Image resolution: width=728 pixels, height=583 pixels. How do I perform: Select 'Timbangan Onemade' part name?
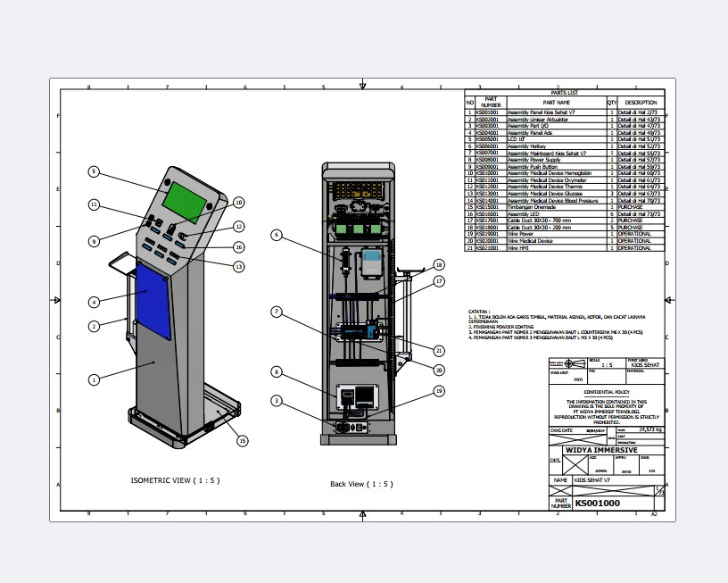pos(532,207)
